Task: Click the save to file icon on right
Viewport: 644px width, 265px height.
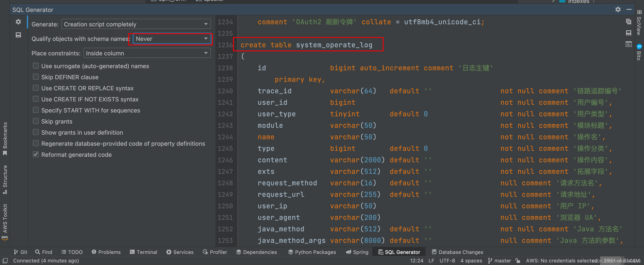Action: 628,33
